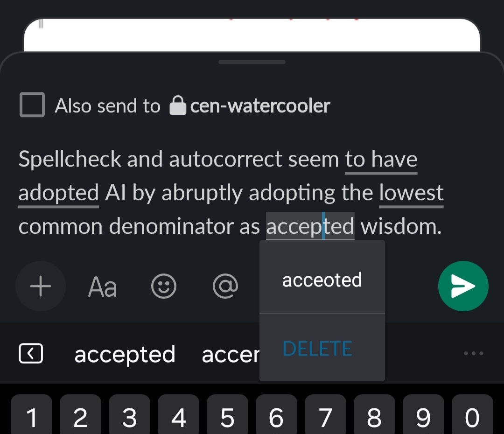Viewport: 504px width, 434px height.
Task: Collapse the keyboard suggestion bar back arrow
Action: click(31, 354)
